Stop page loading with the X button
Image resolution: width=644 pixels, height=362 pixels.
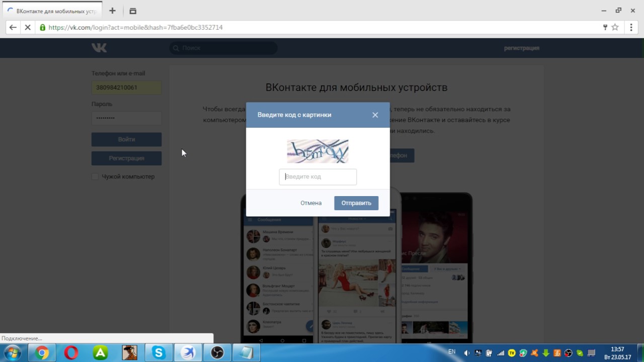coord(28,27)
